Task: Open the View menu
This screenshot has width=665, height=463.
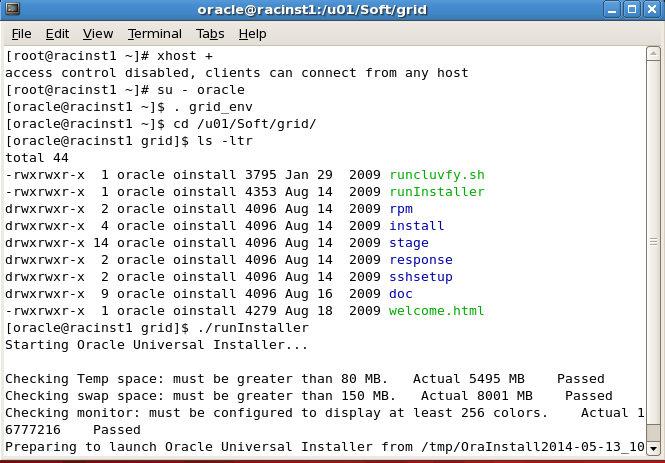Action: point(98,34)
